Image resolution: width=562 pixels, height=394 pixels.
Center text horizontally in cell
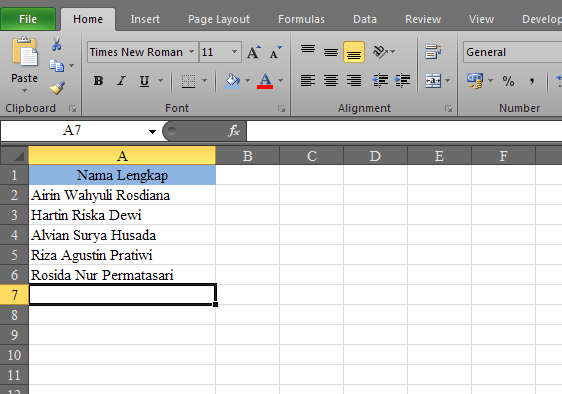[x=331, y=81]
